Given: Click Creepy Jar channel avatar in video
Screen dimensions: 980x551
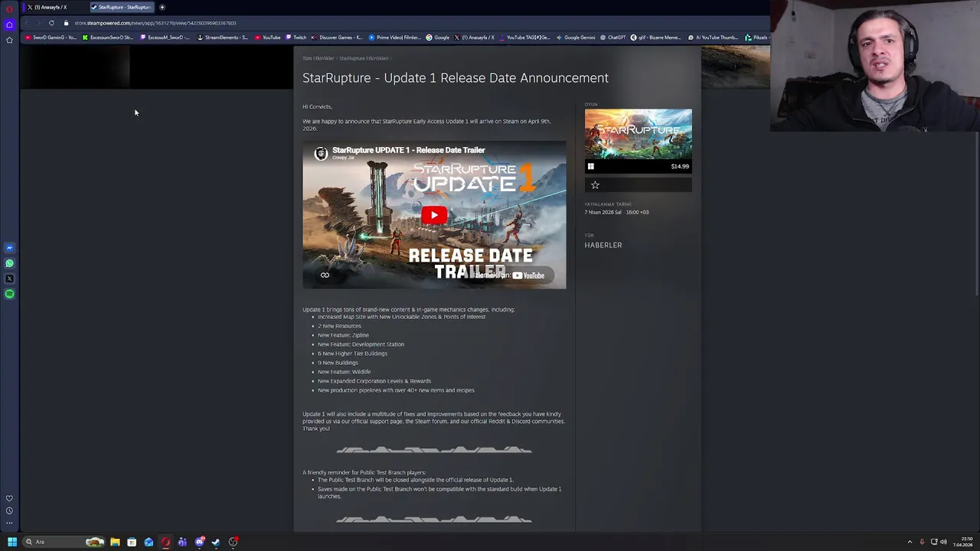Looking at the screenshot, I should pyautogui.click(x=321, y=154).
